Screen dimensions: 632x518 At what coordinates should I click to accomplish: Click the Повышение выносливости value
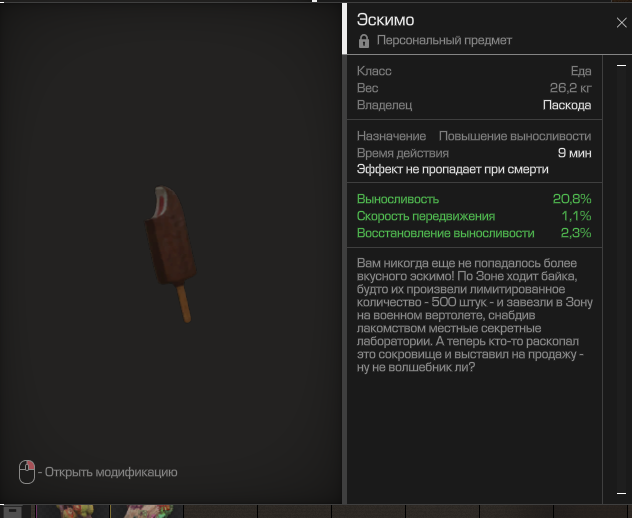(x=515, y=136)
